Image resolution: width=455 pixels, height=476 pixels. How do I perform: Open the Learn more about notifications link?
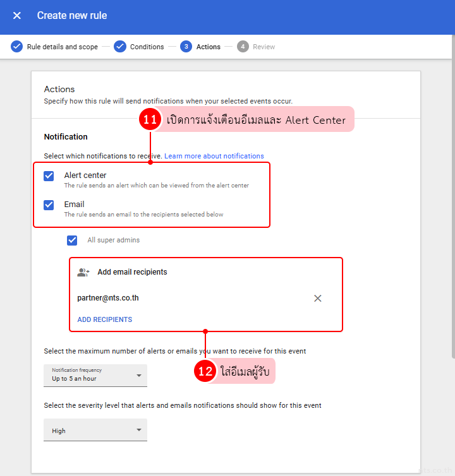tap(214, 156)
